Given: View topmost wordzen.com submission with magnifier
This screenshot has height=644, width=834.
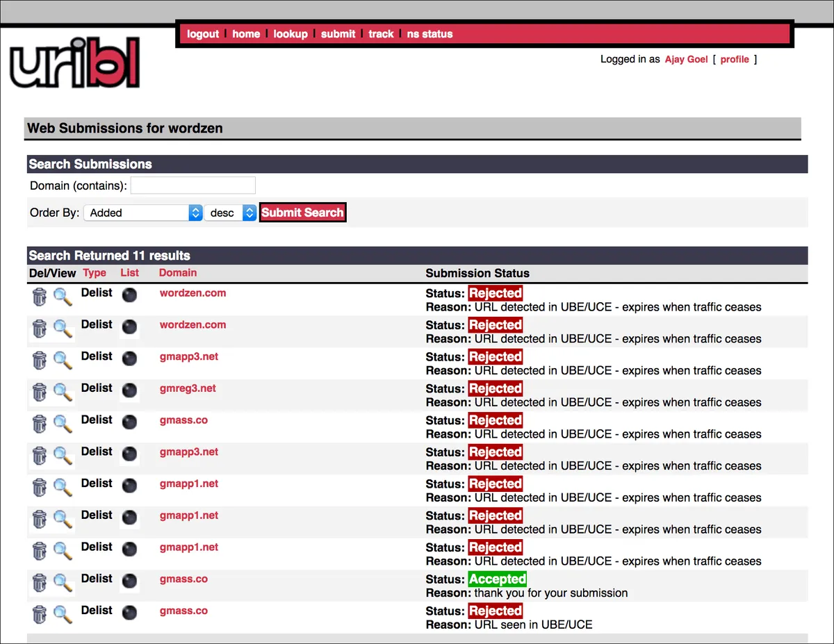Looking at the screenshot, I should click(63, 297).
